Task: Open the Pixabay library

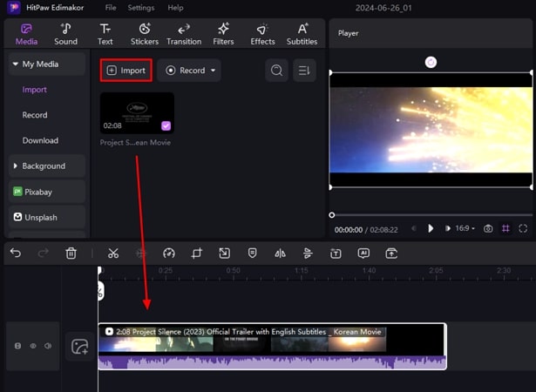Action: 47,192
